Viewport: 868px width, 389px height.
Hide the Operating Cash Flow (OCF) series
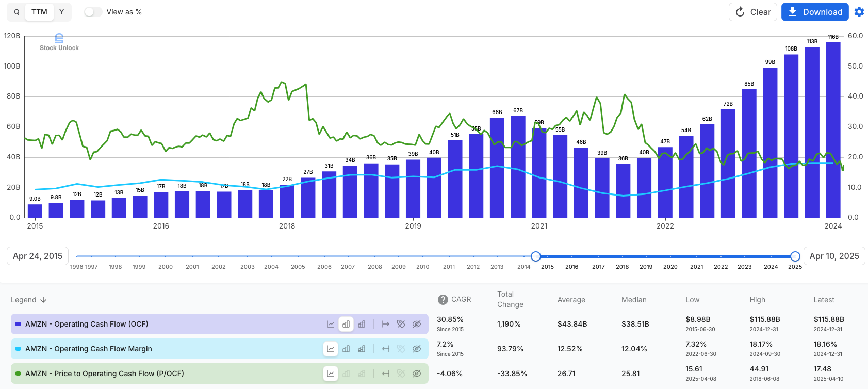pyautogui.click(x=417, y=324)
